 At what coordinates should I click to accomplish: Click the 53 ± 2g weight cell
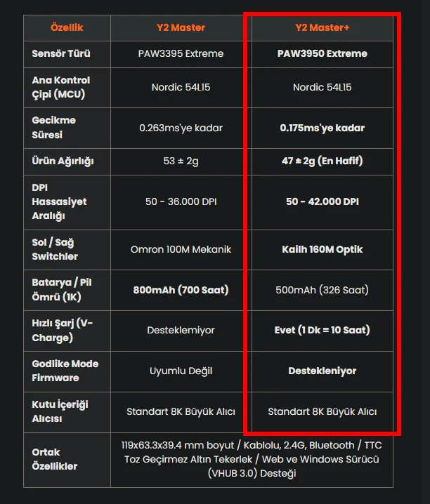(181, 161)
